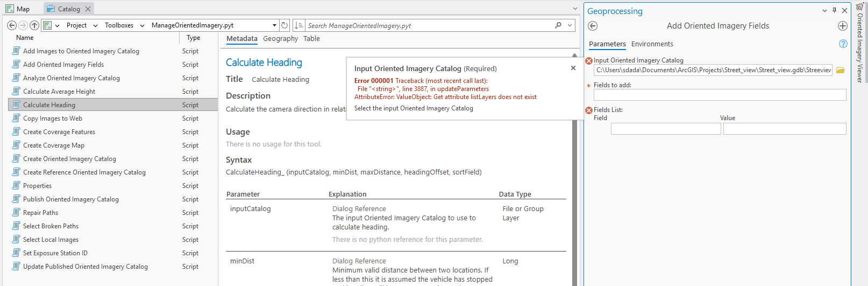Browse for Input Oriented Imagery Catalog
The width and height of the screenshot is (868, 286).
pyautogui.click(x=841, y=70)
